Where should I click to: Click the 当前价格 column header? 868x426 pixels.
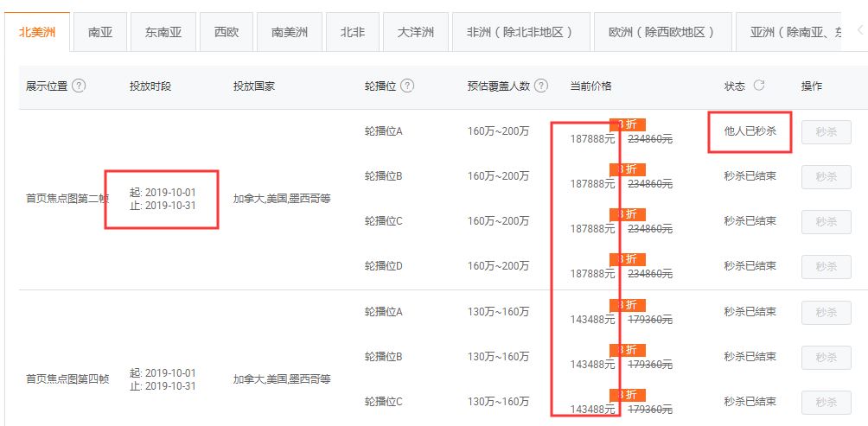tap(590, 86)
